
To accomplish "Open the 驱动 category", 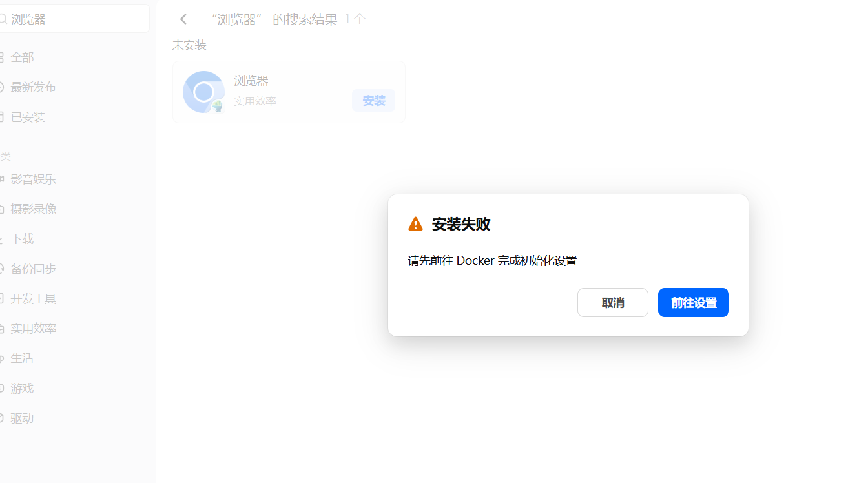I will [22, 418].
